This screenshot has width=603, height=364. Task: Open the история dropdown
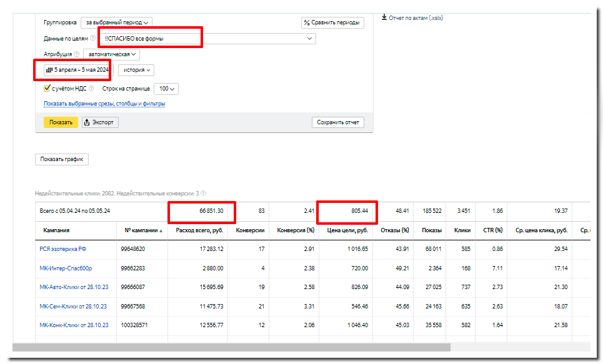(136, 71)
